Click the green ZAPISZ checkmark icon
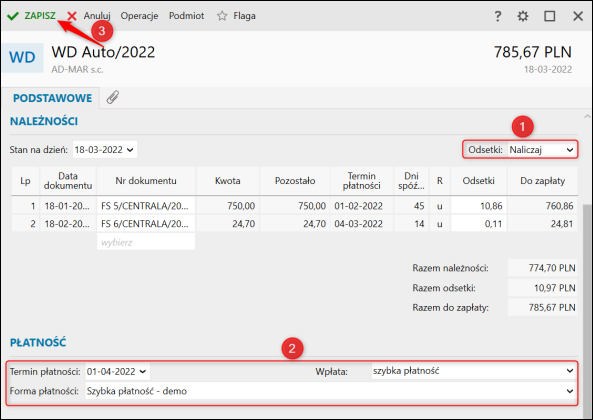 coord(13,16)
